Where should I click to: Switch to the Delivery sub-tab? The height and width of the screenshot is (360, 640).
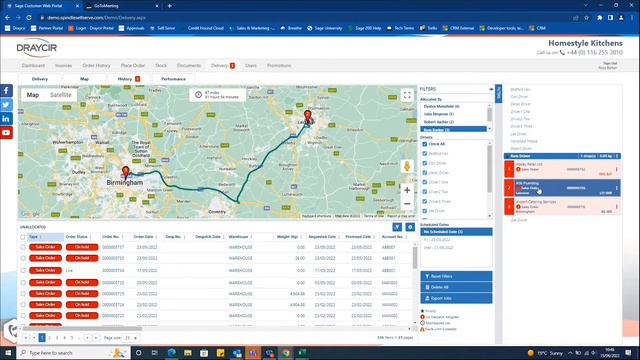pyautogui.click(x=40, y=79)
